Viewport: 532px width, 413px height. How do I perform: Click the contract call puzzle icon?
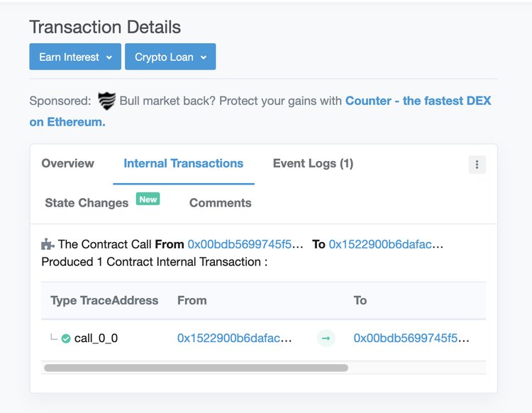tap(48, 244)
